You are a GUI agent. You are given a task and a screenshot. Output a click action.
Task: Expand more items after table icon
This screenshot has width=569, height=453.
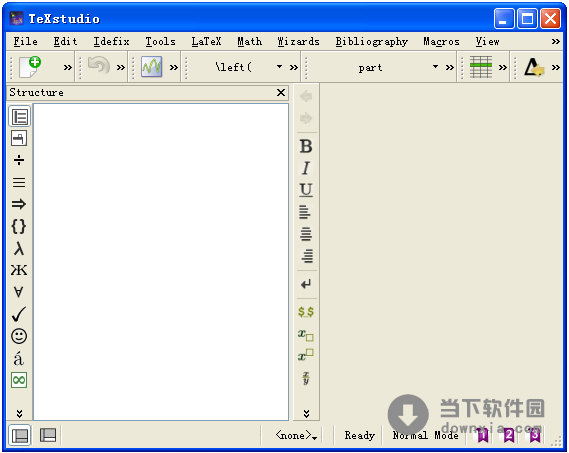click(x=503, y=67)
